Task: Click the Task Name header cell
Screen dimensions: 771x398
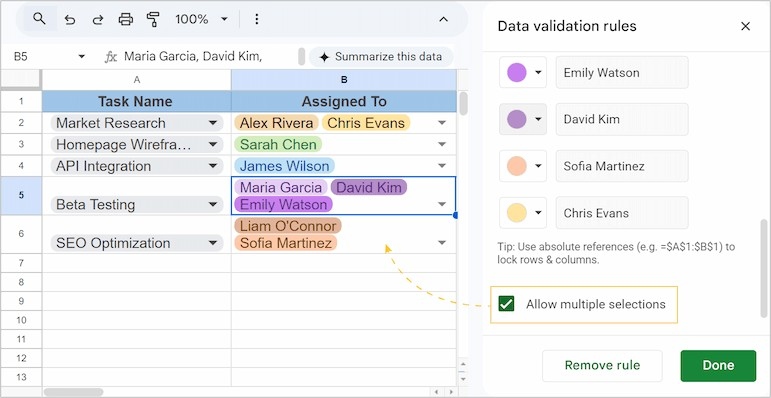Action: click(137, 101)
